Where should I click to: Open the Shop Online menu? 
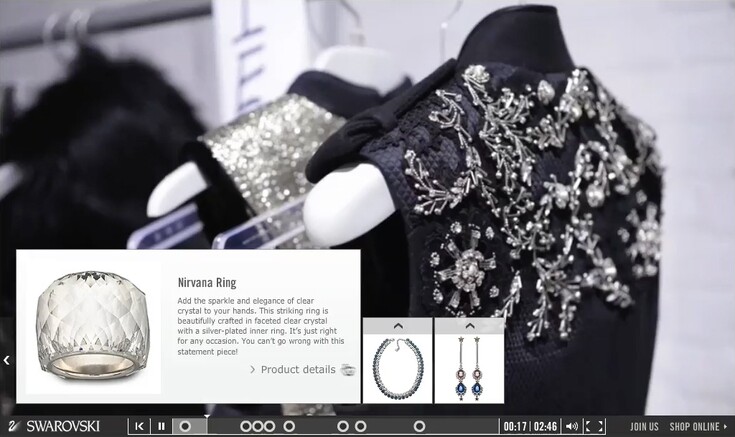(698, 427)
